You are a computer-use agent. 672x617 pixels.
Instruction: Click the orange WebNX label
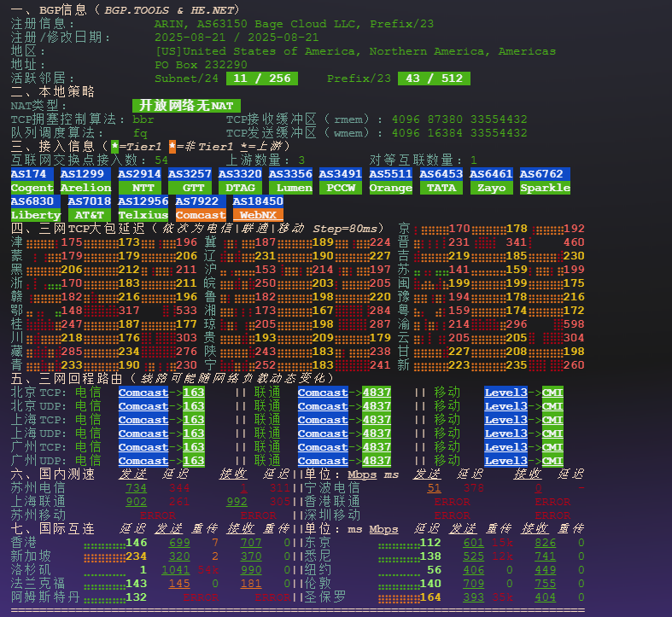pos(258,215)
